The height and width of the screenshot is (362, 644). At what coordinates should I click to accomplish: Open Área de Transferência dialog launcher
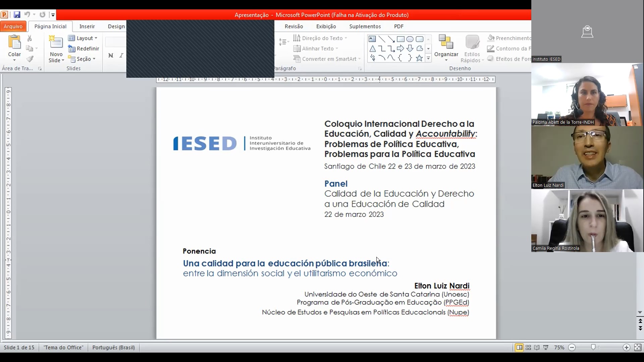tap(40, 68)
